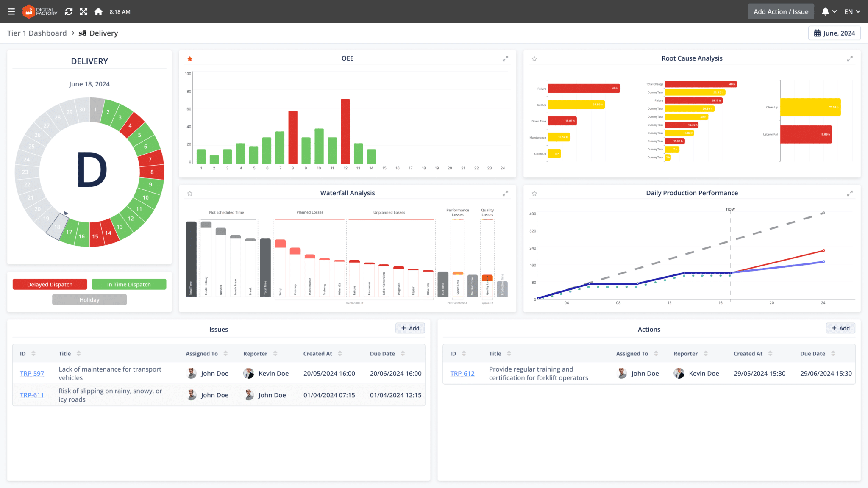Click the refresh icon in the top bar
This screenshot has width=868, height=488.
pyautogui.click(x=69, y=11)
